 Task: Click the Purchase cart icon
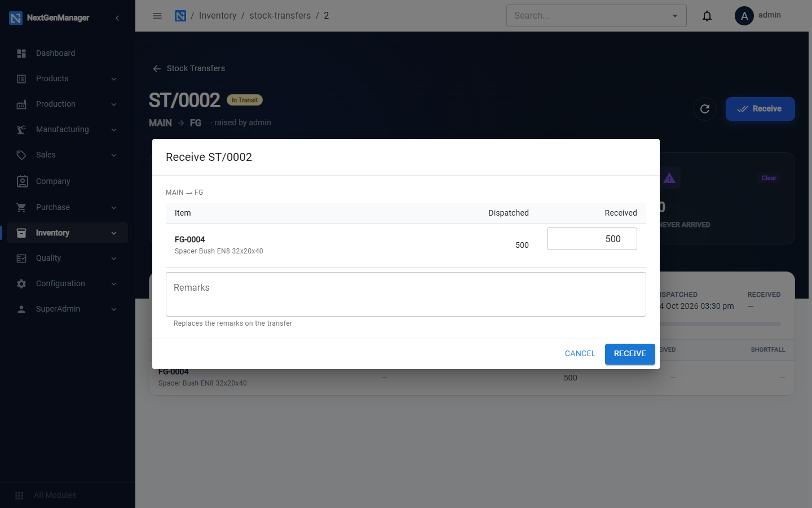(21, 207)
